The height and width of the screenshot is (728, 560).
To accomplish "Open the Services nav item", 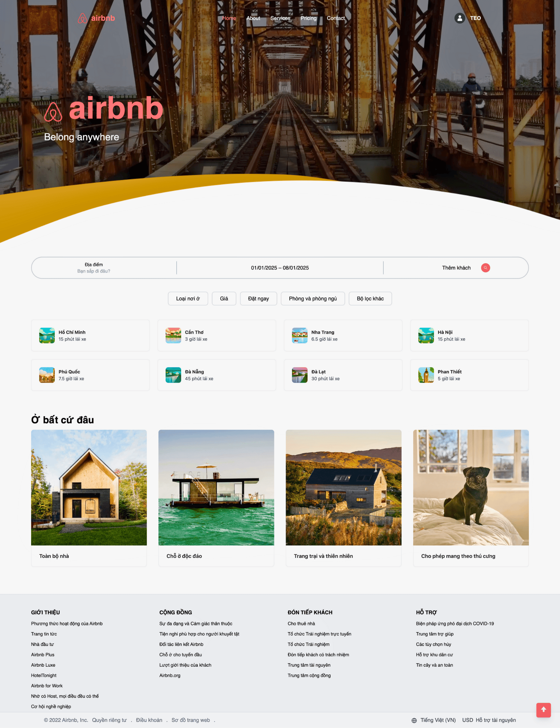I will point(280,18).
